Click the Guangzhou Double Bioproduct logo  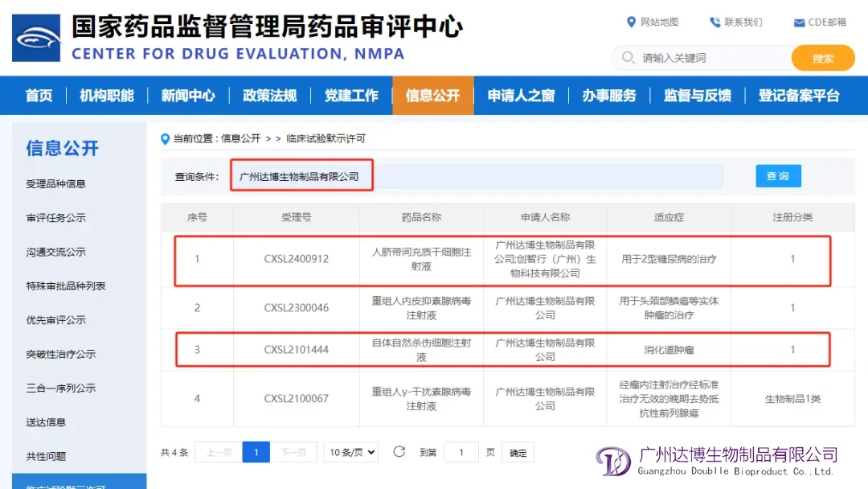tap(613, 461)
